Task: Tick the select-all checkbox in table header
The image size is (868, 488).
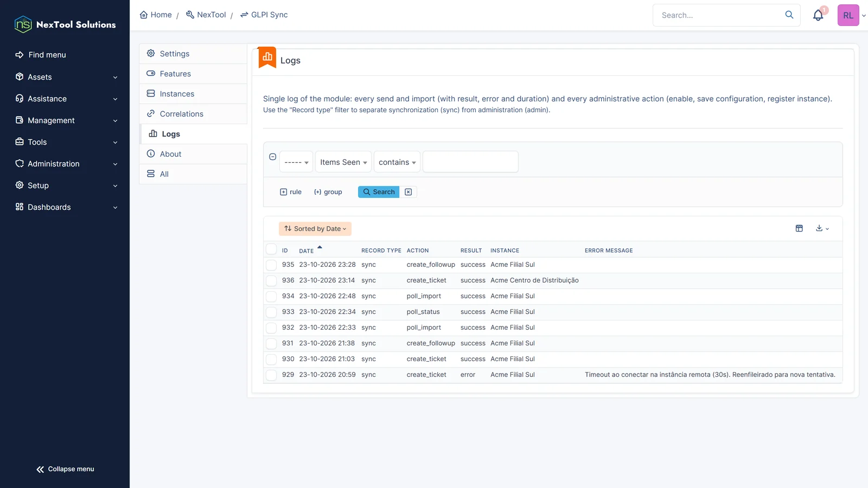Action: coord(271,249)
